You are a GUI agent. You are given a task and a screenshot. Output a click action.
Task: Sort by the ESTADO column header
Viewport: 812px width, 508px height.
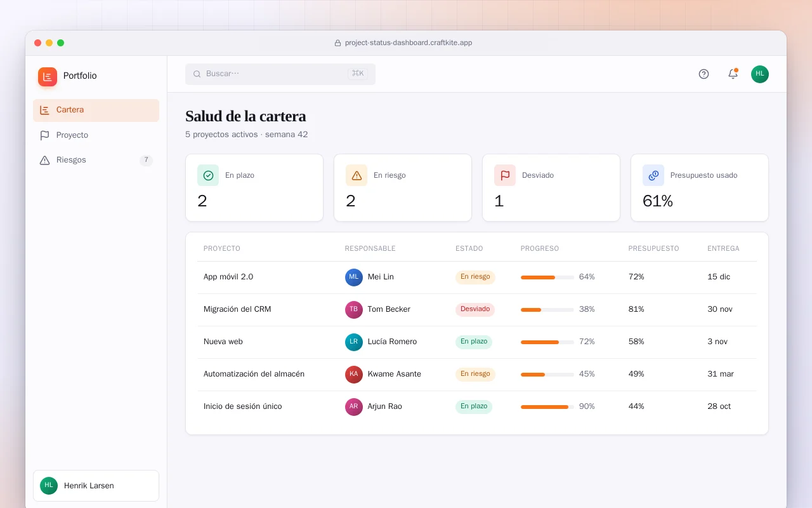click(x=469, y=249)
